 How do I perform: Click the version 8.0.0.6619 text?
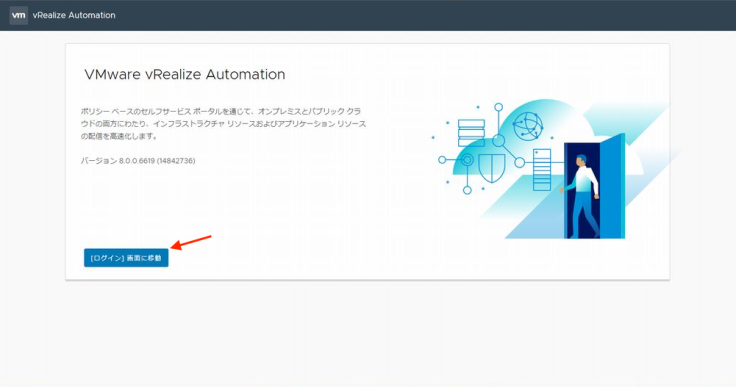click(x=138, y=161)
